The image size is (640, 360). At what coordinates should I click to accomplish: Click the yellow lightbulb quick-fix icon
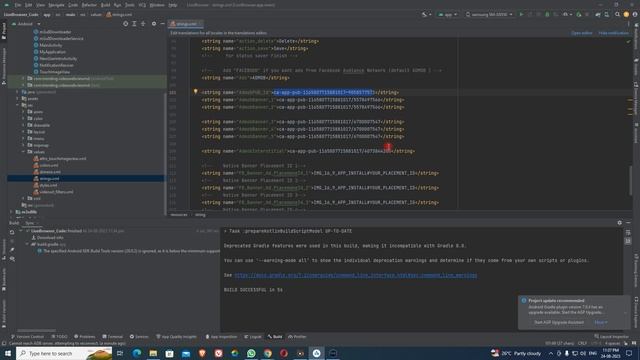[196, 92]
